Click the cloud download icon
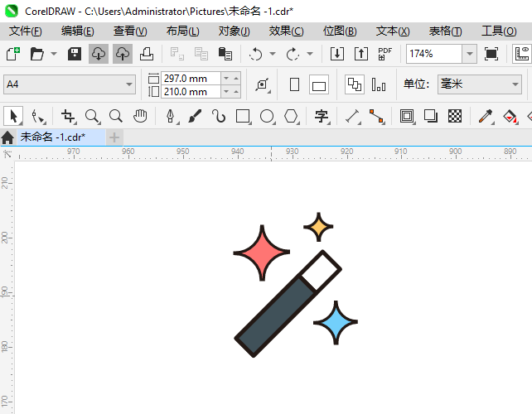 (x=99, y=54)
